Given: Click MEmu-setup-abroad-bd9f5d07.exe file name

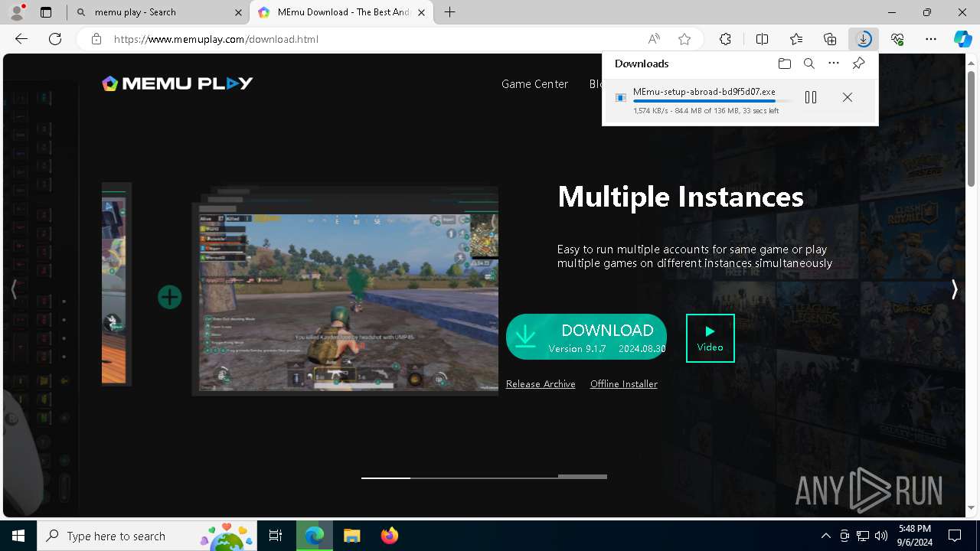Looking at the screenshot, I should point(704,92).
